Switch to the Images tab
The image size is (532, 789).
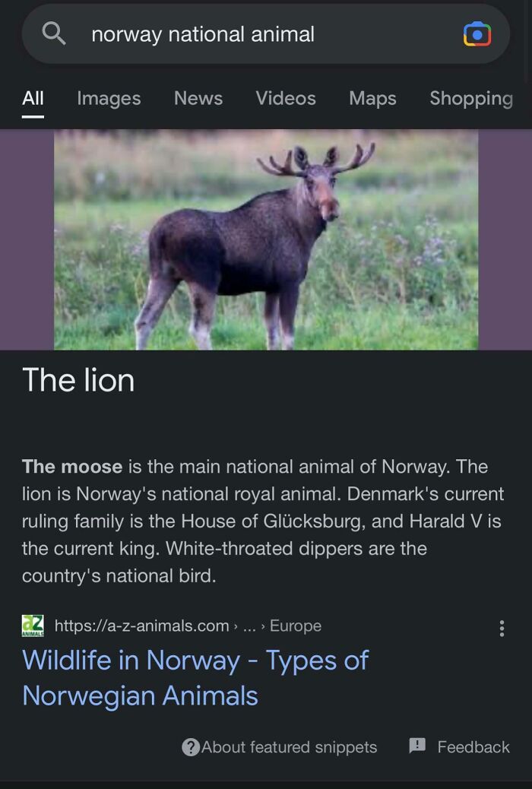click(x=109, y=99)
